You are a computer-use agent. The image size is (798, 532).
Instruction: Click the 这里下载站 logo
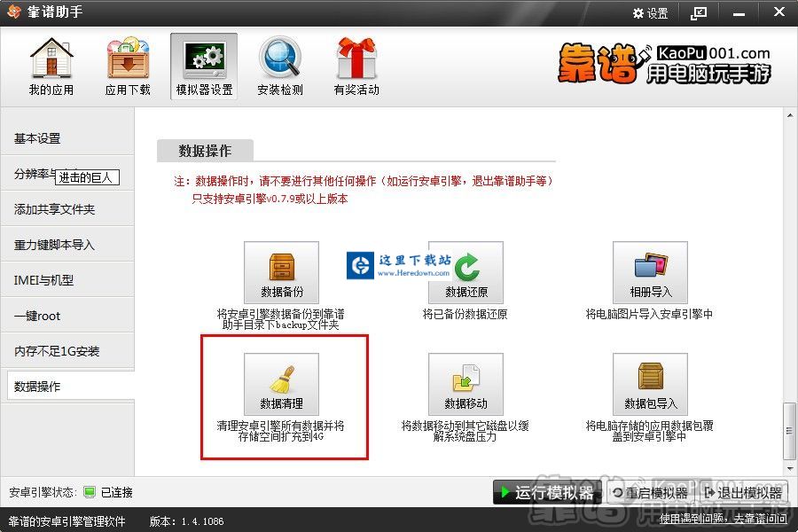pos(399,265)
